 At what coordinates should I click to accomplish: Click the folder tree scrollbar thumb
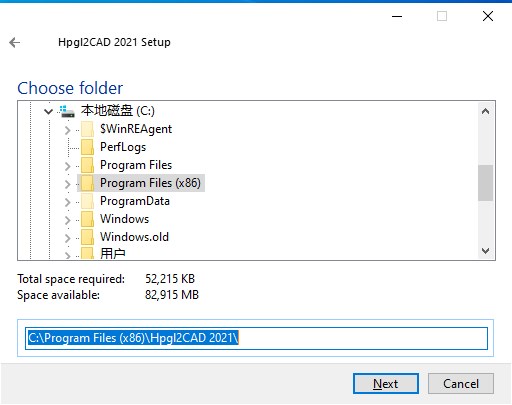pos(486,183)
